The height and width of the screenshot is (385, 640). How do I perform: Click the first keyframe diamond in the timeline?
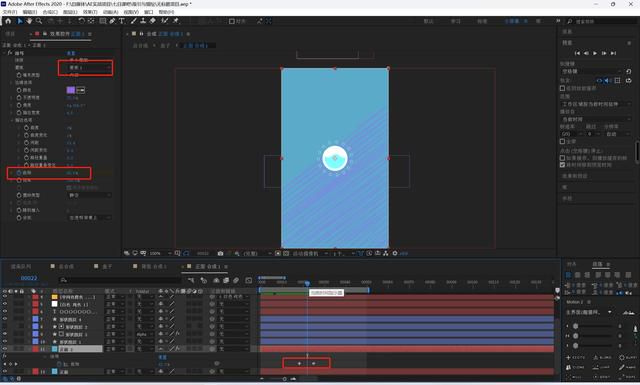(299, 363)
